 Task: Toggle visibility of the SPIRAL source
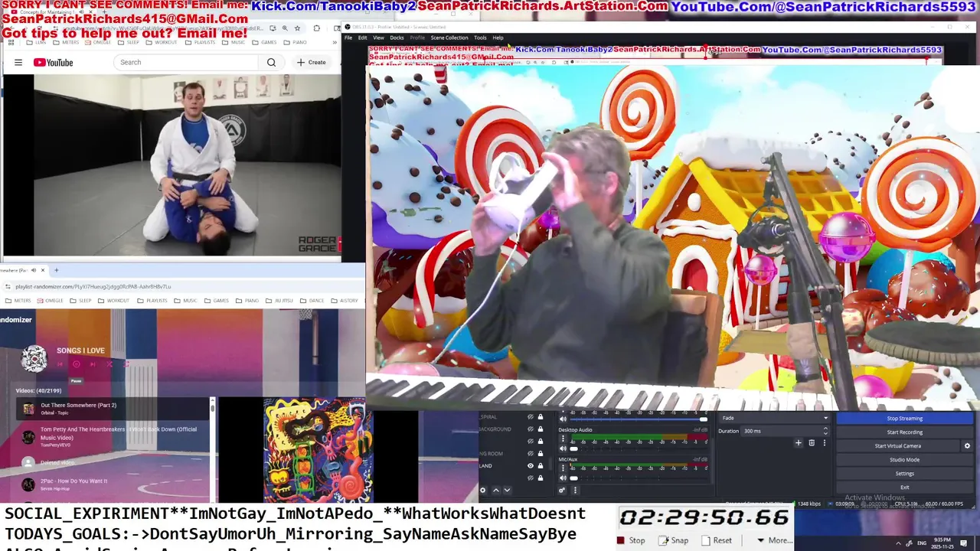click(530, 417)
